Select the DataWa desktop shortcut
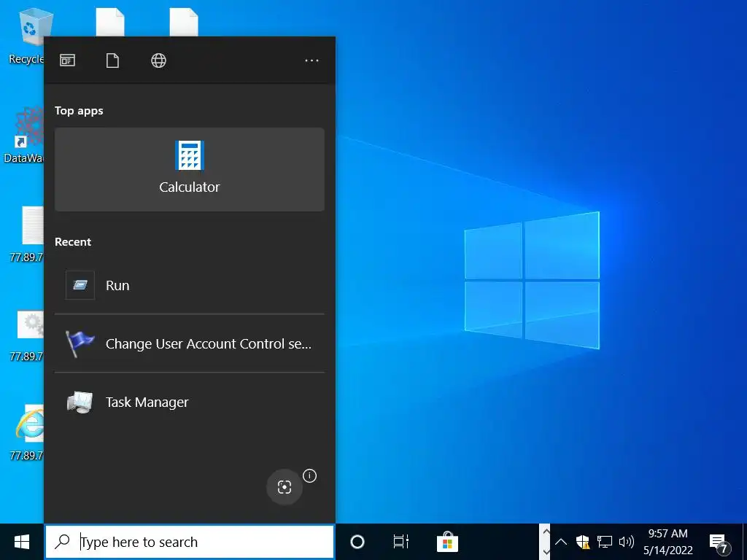The width and height of the screenshot is (747, 560). click(24, 136)
